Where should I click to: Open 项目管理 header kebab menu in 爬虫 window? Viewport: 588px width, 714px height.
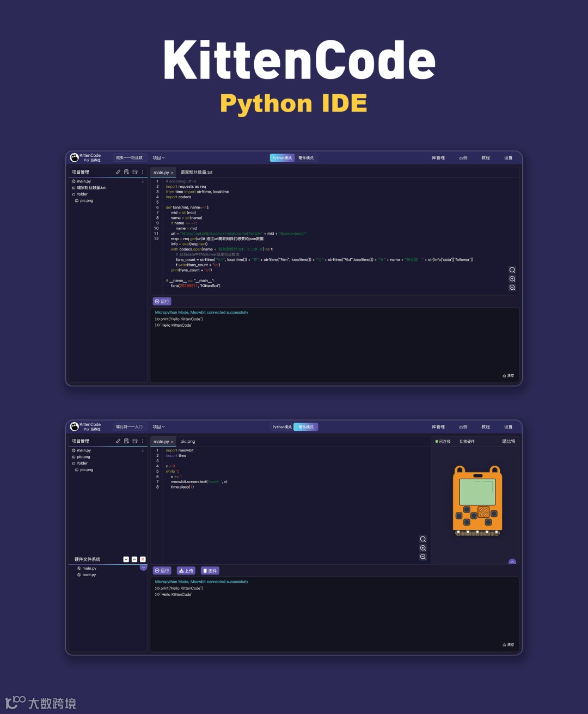coord(143,172)
